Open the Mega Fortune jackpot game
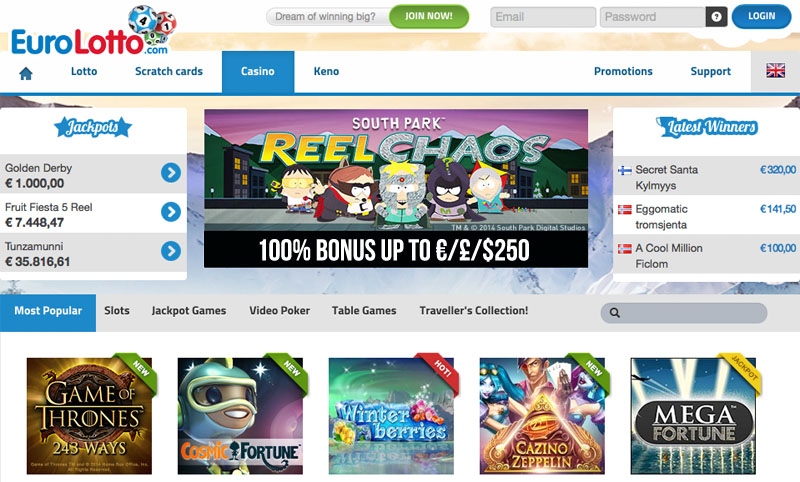The height and width of the screenshot is (482, 800). coord(693,416)
